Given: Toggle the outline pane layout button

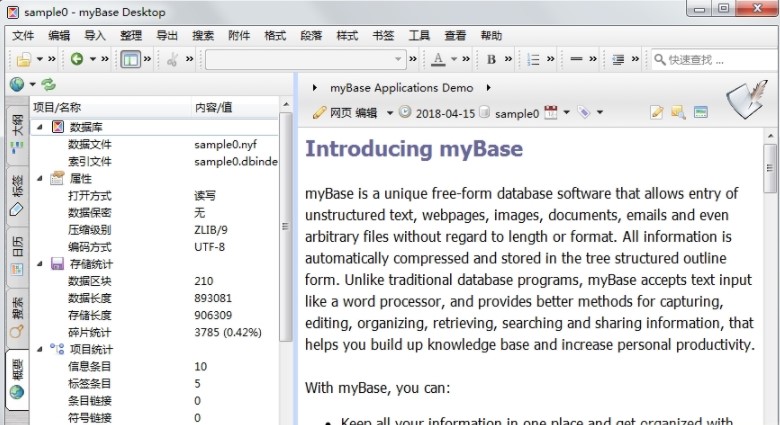Looking at the screenshot, I should [x=130, y=59].
